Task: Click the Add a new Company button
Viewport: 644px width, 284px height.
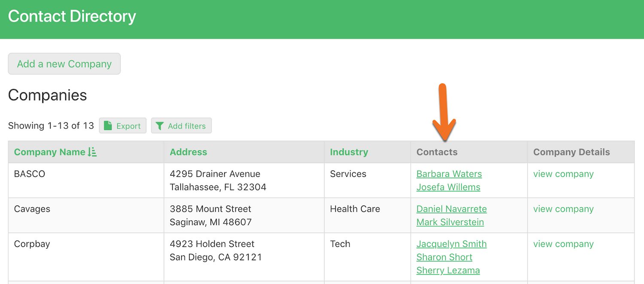Action: pos(64,64)
